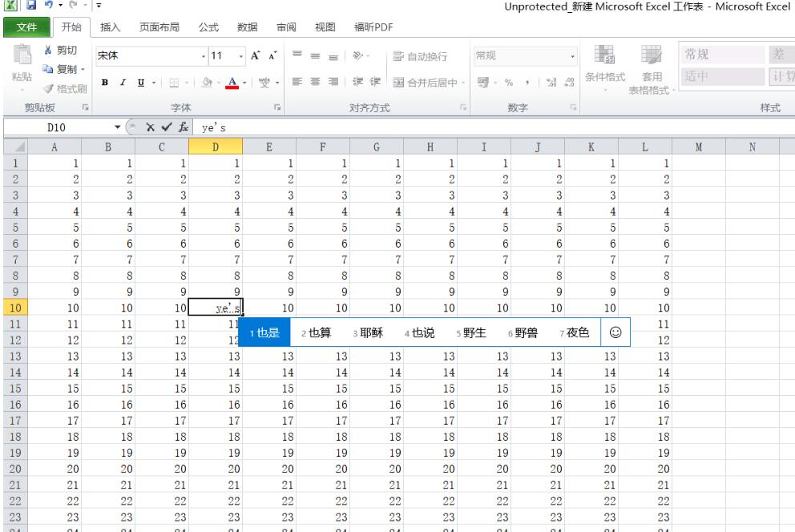The height and width of the screenshot is (532, 795).
Task: Toggle middle vertical alignment
Action: tap(316, 56)
